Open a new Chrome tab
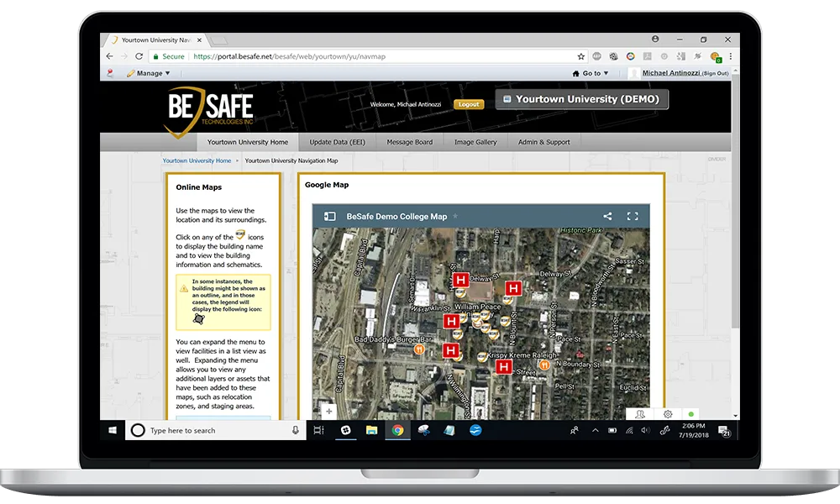The width and height of the screenshot is (840, 504). [x=218, y=40]
